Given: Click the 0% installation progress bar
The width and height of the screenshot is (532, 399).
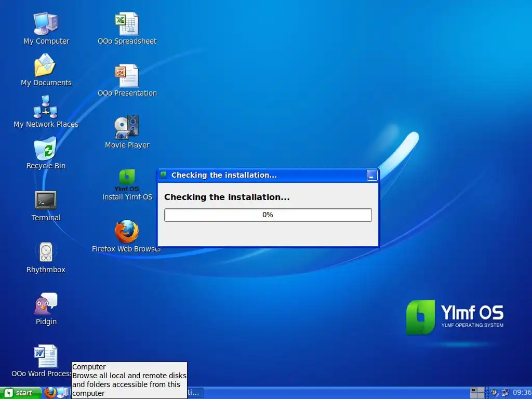Looking at the screenshot, I should [268, 215].
